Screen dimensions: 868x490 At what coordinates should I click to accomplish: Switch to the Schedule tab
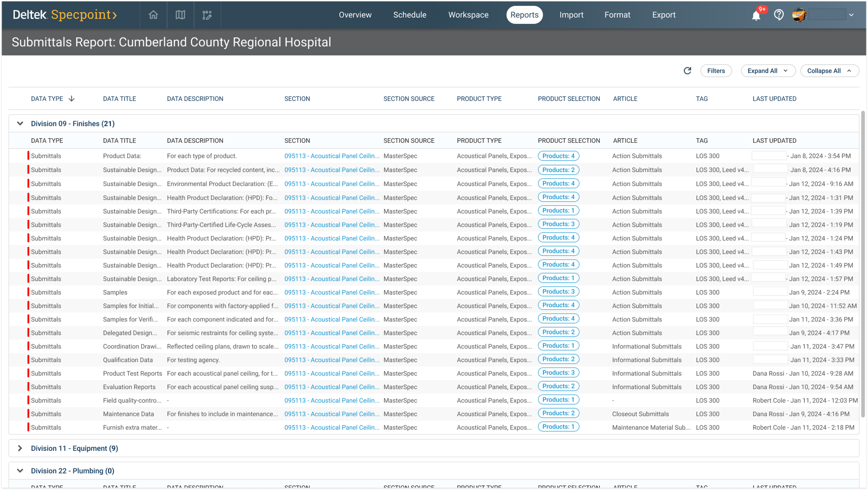pos(409,15)
